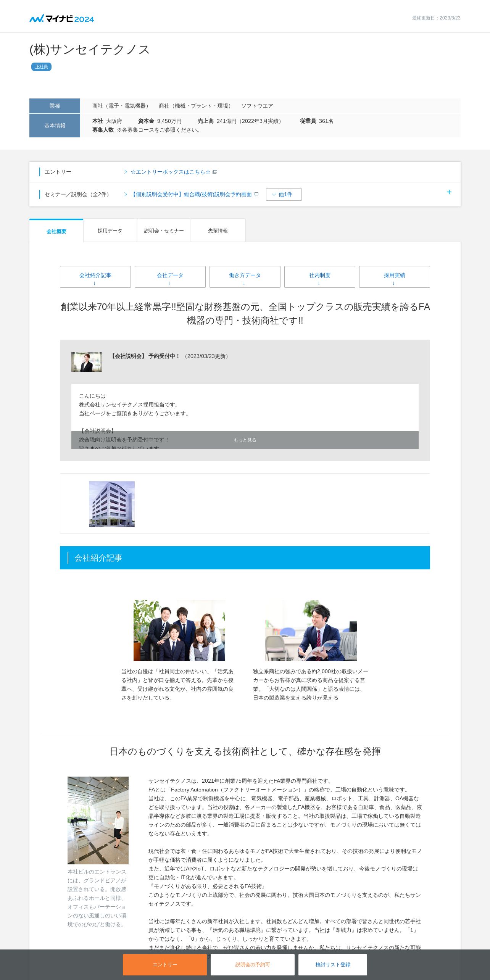Click the 会社紹介記事 blue section header
Viewport: 490px width, 980px height.
(245, 558)
